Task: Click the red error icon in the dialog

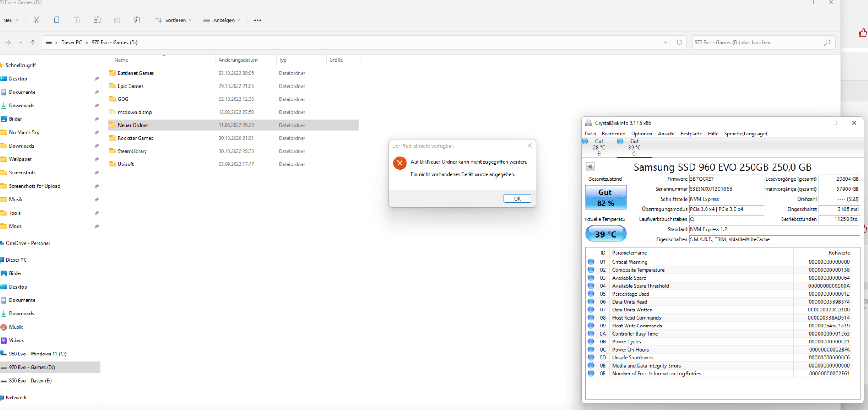Action: click(x=400, y=163)
